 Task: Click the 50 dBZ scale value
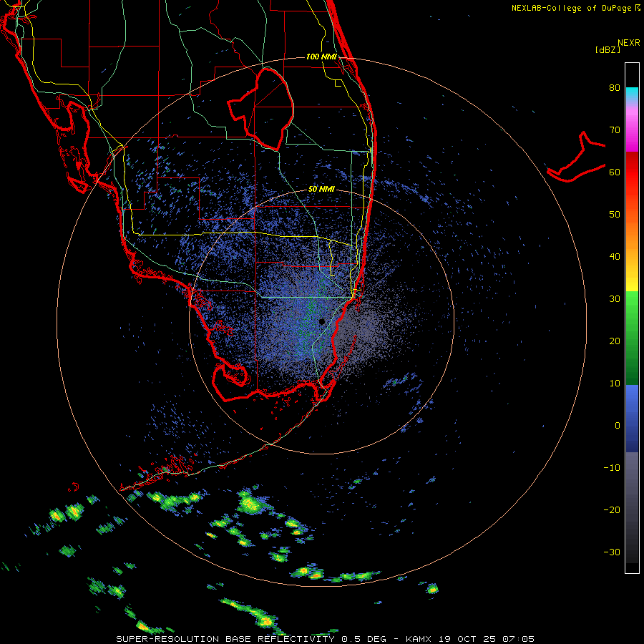point(615,215)
